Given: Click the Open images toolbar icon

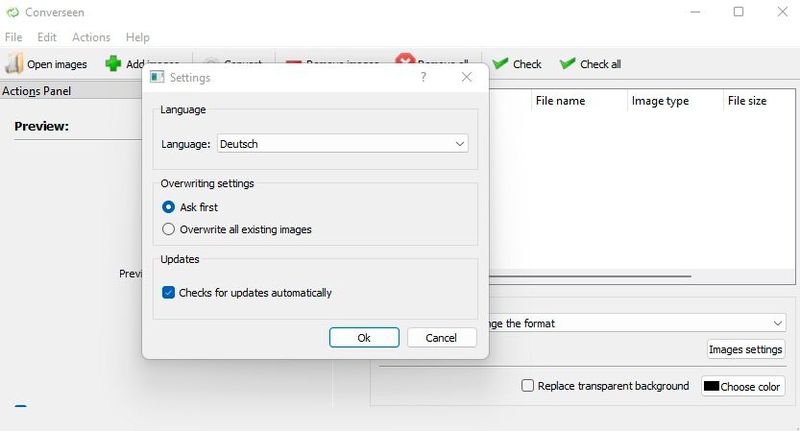Looking at the screenshot, I should pyautogui.click(x=14, y=64).
